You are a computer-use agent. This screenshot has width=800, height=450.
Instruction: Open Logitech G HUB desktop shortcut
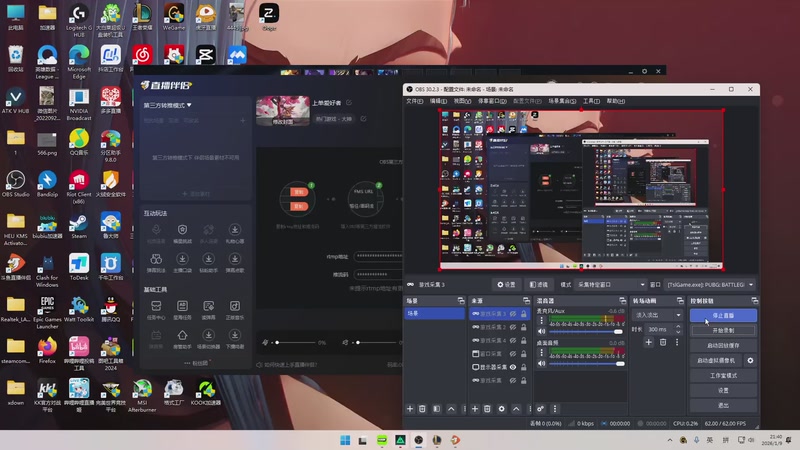(x=79, y=20)
